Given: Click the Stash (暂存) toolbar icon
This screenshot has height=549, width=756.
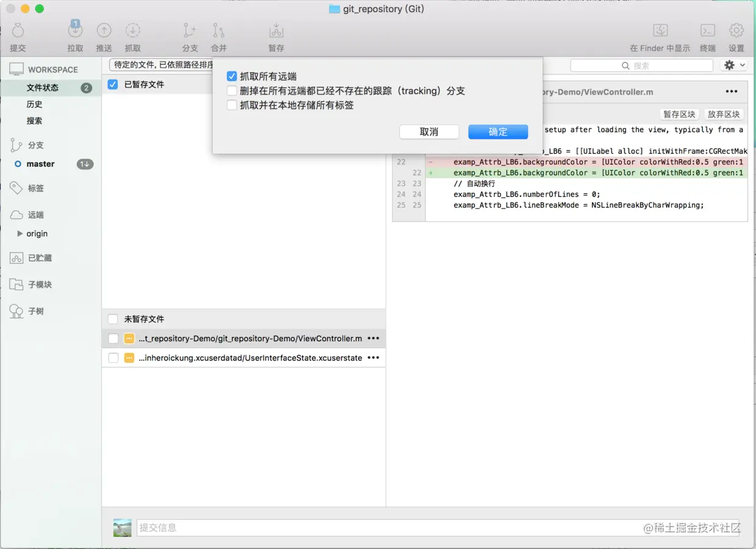Looking at the screenshot, I should coord(276,30).
